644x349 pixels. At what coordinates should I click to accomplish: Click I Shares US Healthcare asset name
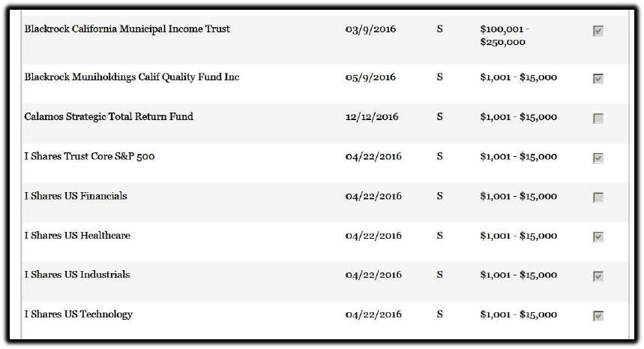pos(77,236)
